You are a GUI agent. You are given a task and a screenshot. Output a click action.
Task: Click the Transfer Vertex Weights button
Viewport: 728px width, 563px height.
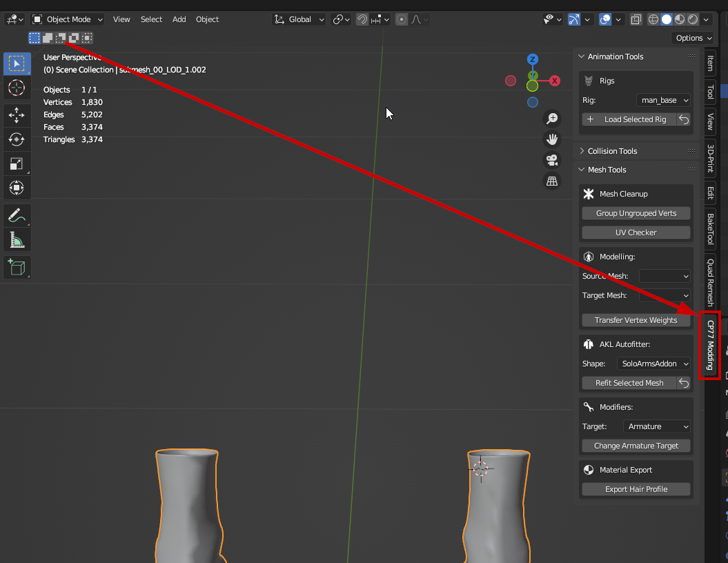[x=636, y=320]
